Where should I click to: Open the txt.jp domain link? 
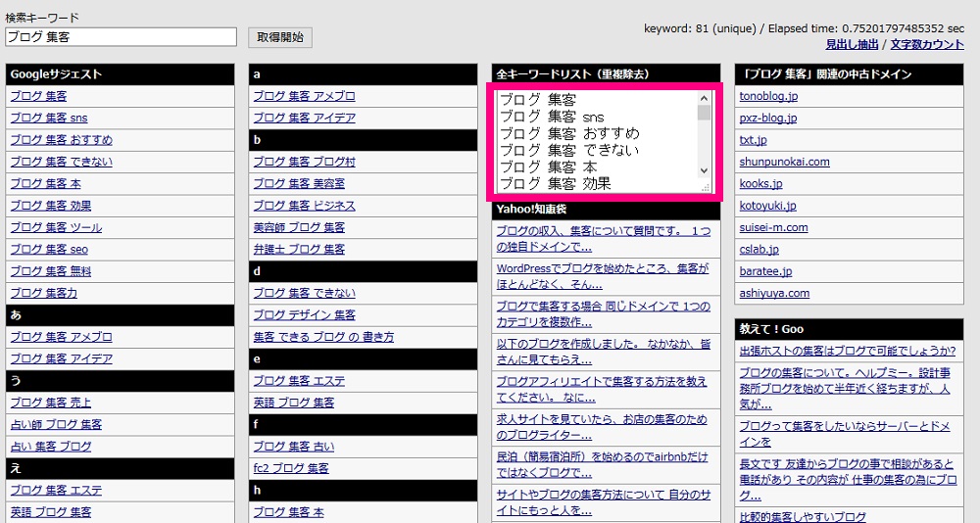(753, 140)
